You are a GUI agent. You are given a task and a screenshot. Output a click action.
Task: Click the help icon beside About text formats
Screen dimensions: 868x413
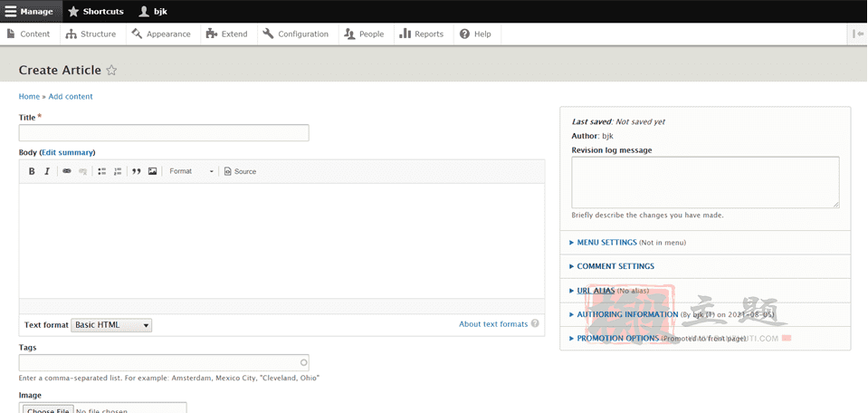tap(535, 323)
